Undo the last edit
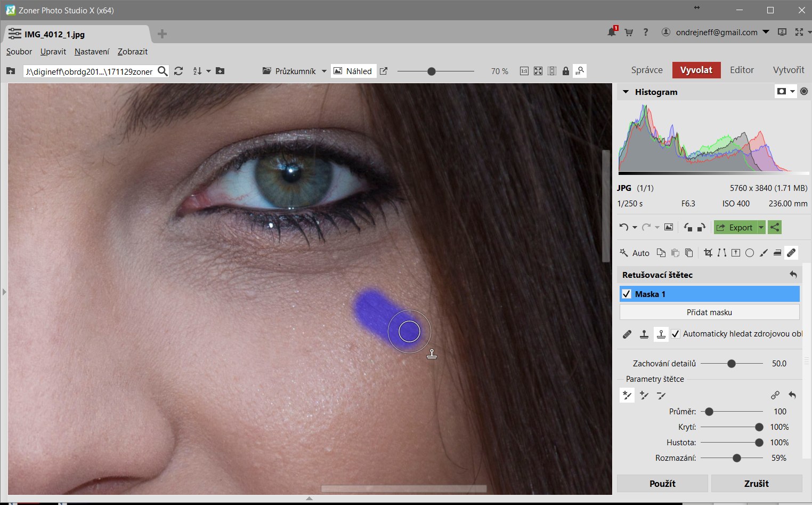This screenshot has height=505, width=812. click(624, 227)
